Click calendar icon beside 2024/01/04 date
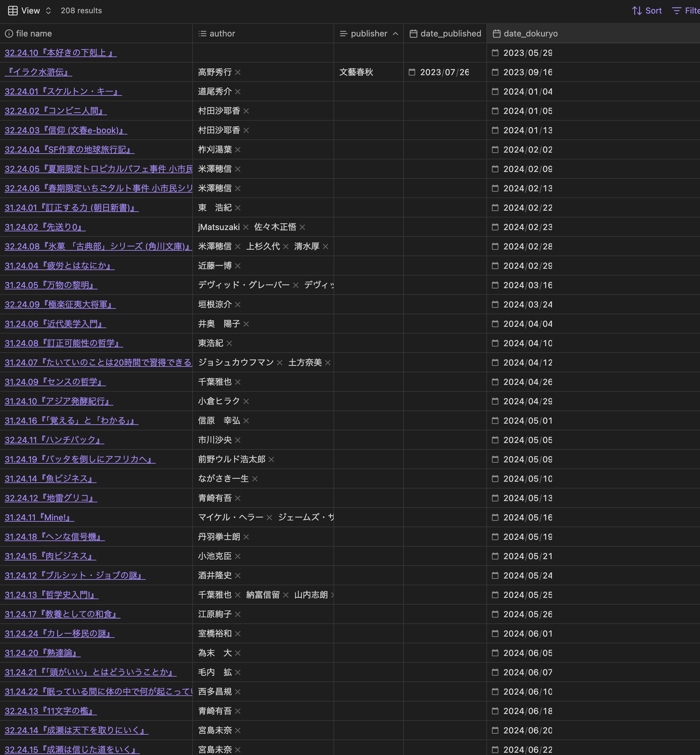The image size is (700, 755). (495, 91)
